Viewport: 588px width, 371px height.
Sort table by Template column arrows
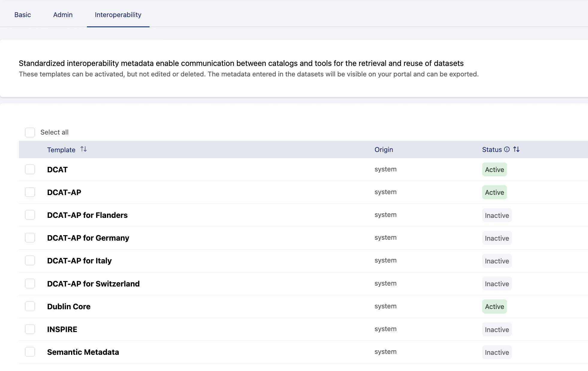(84, 149)
